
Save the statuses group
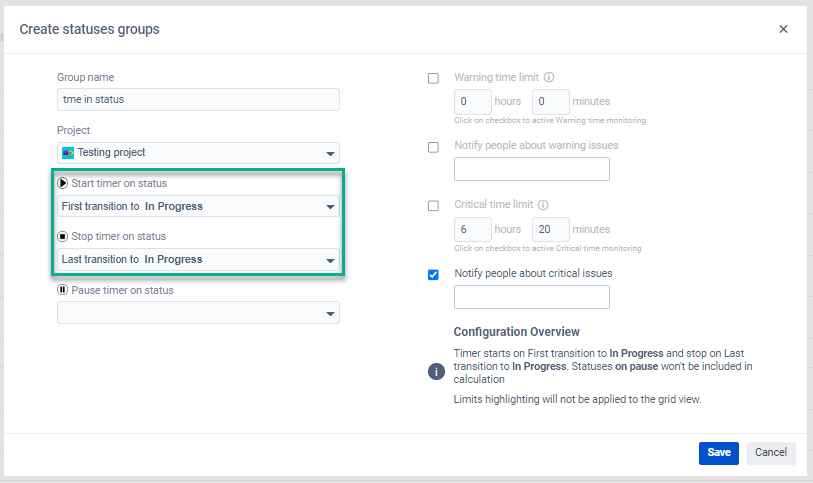click(x=718, y=453)
